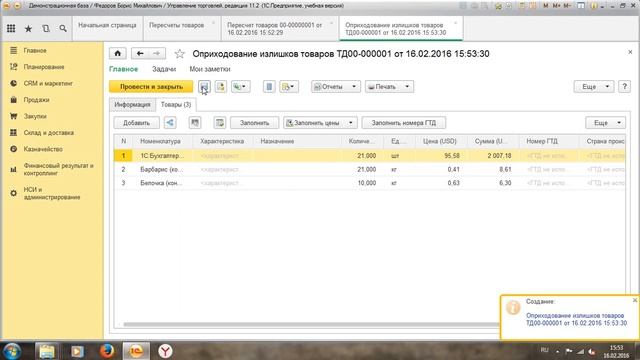This screenshot has height=360, width=640.
Task: Save the document with diskette icon
Action: [204, 87]
